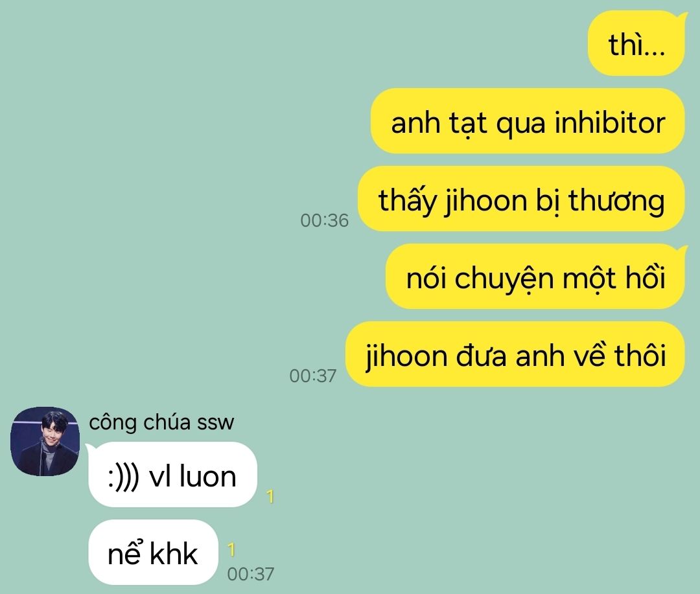Select the "thì..." message bubble

click(x=636, y=44)
